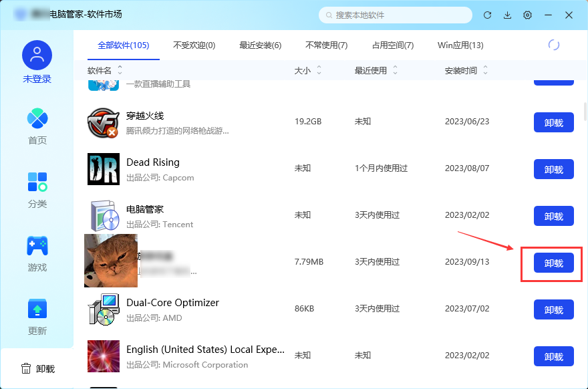Close the 软件市场 window
This screenshot has width=588, height=389.
coord(569,15)
